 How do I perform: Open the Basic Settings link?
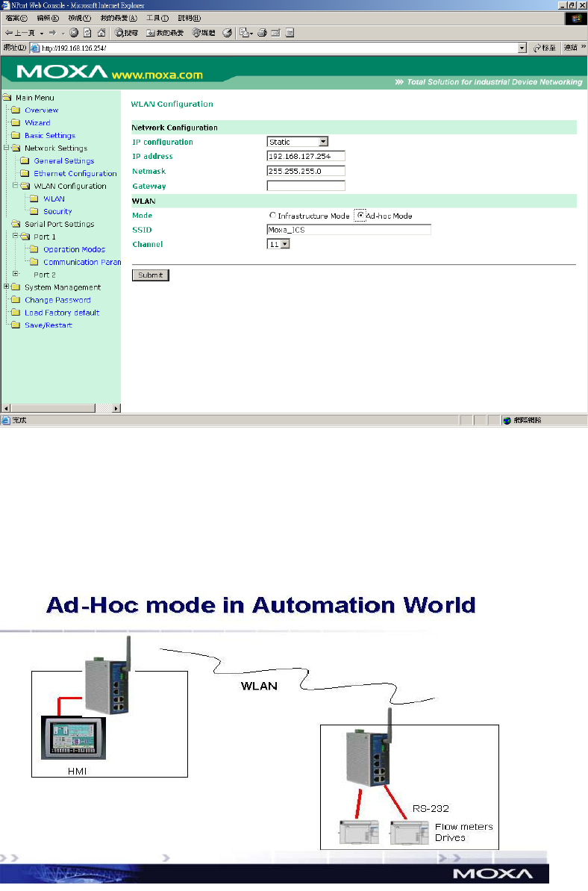point(50,135)
